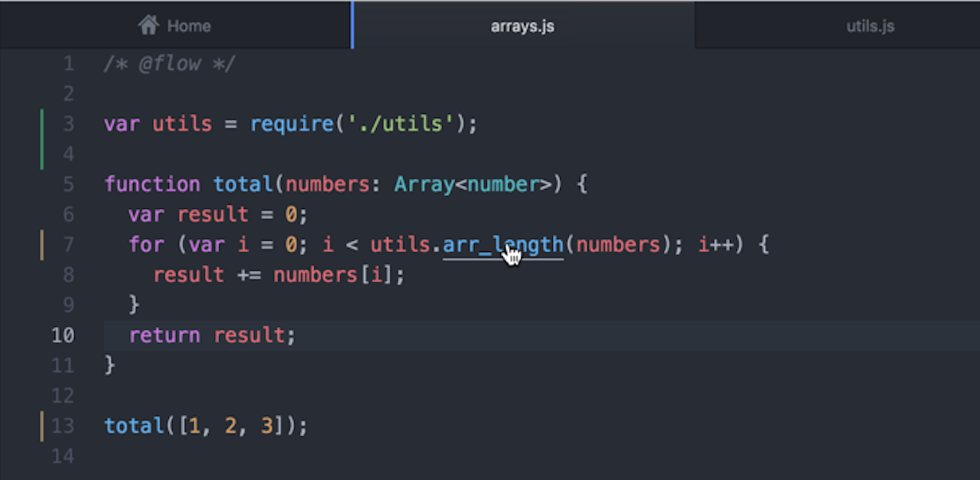Viewport: 980px width, 480px height.
Task: Click line number 10 in gutter
Action: (x=62, y=335)
